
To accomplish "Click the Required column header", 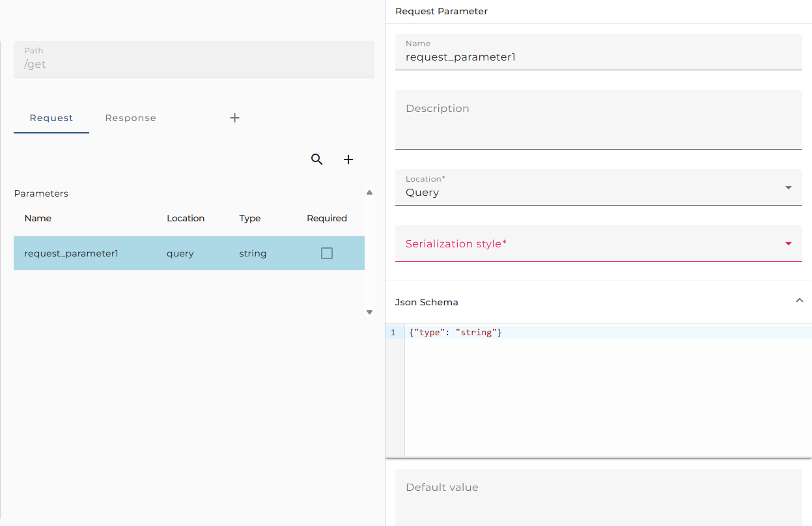I will pyautogui.click(x=327, y=218).
